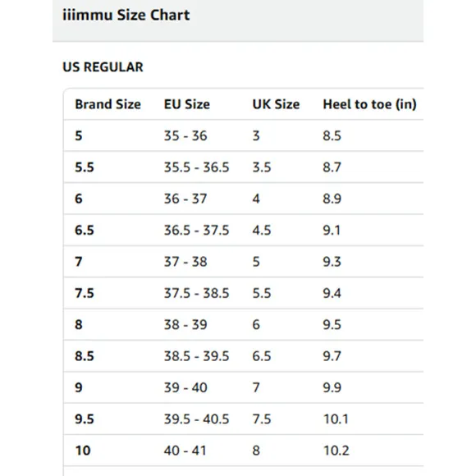The image size is (476, 476).
Task: Click the EU Size column header
Action: 186,104
